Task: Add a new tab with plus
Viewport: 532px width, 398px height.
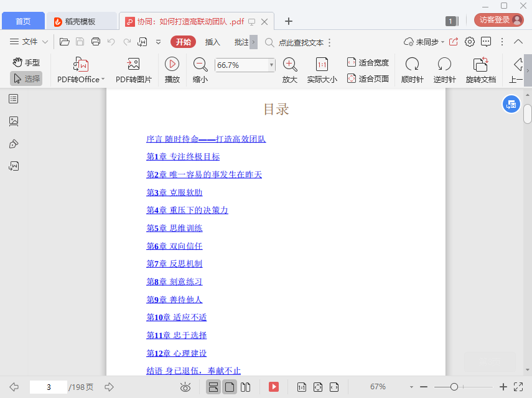Action: pos(288,21)
